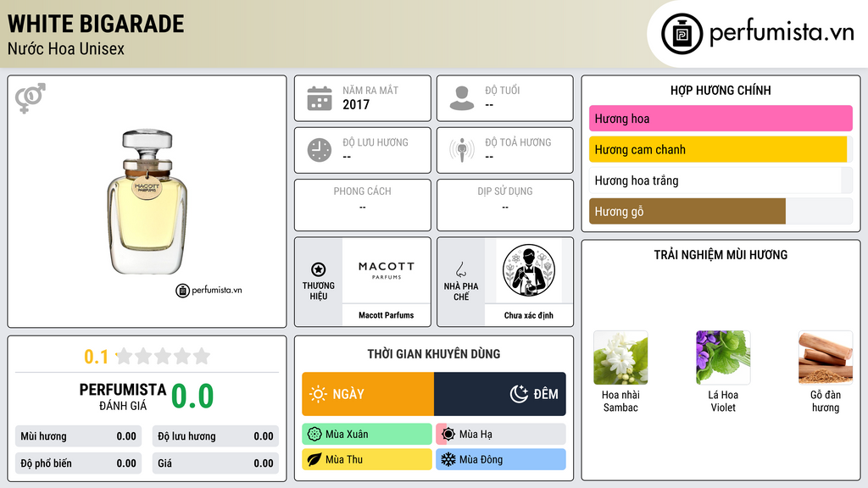Click the sun icon for Mùa Hạ
The image size is (868, 488).
point(448,435)
